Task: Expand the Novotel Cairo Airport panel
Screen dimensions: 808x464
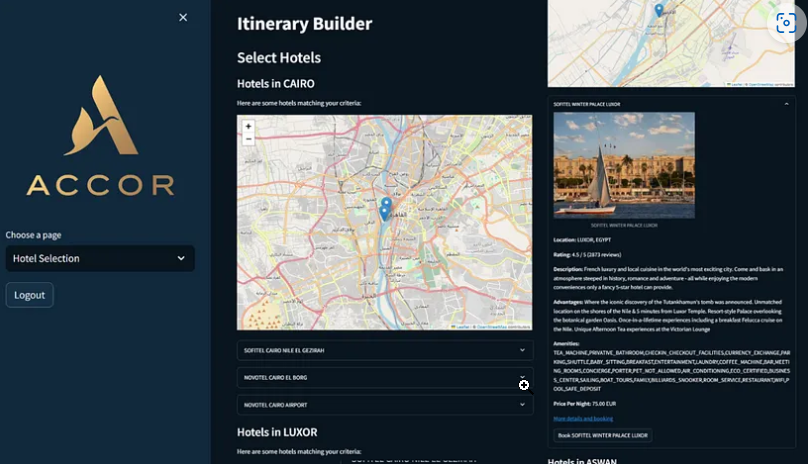Action: pyautogui.click(x=385, y=405)
